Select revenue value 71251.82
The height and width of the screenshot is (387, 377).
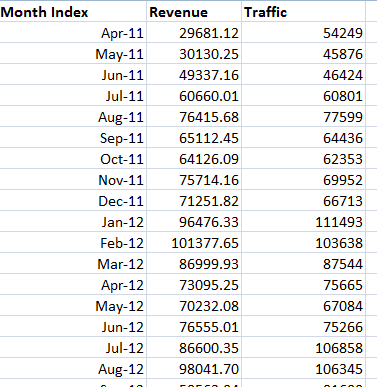pos(194,201)
